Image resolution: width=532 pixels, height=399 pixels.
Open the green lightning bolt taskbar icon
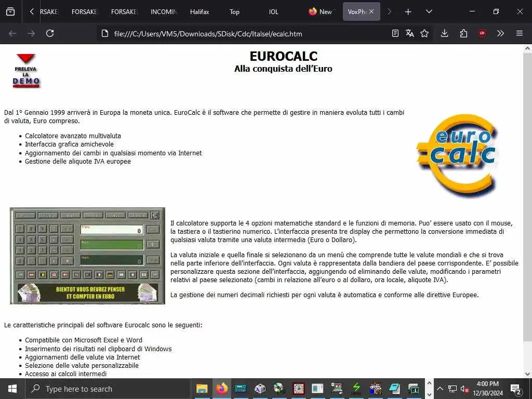click(x=356, y=389)
